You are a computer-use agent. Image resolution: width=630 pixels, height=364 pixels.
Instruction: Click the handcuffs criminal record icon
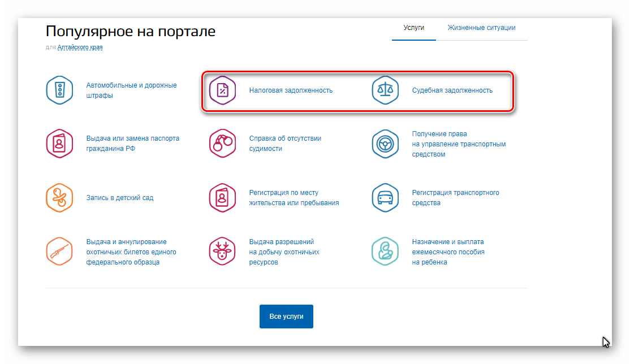point(222,144)
